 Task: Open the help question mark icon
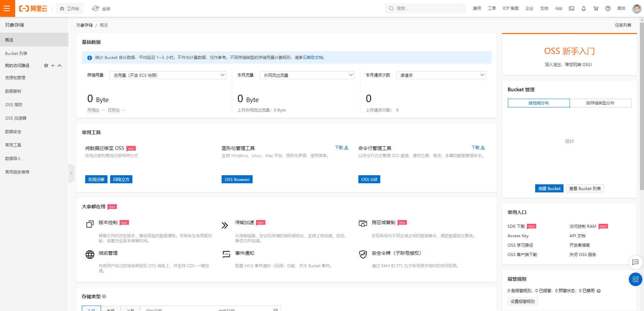click(x=608, y=8)
